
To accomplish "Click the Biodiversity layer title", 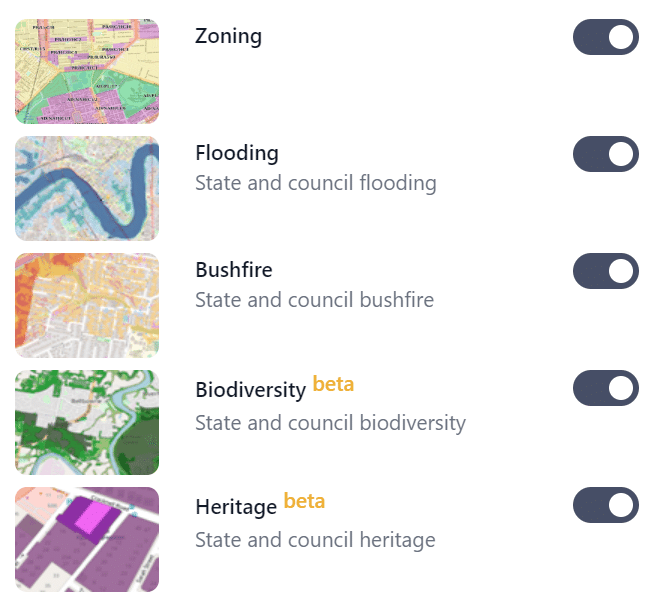I will pos(250,390).
